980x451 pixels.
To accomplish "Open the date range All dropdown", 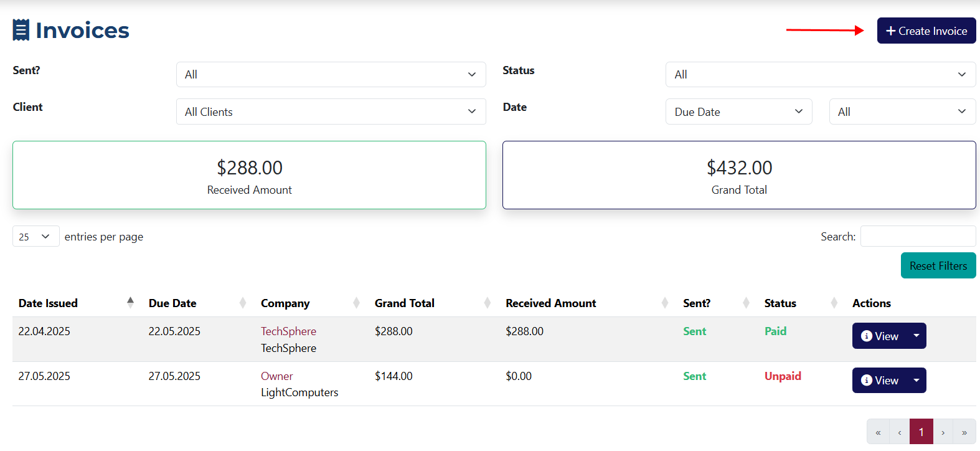I will [902, 112].
